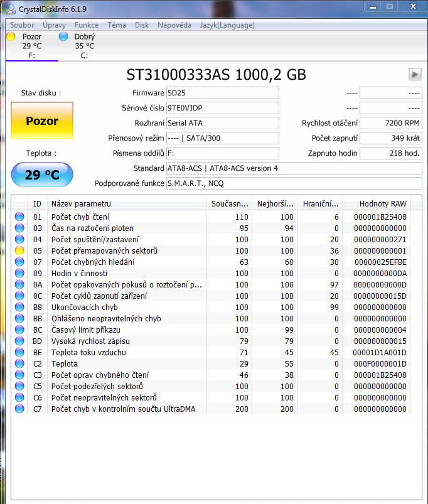Screen dimensions: 428x504
Task: Click blue status icon for row 0A
Action: [x=19, y=284]
